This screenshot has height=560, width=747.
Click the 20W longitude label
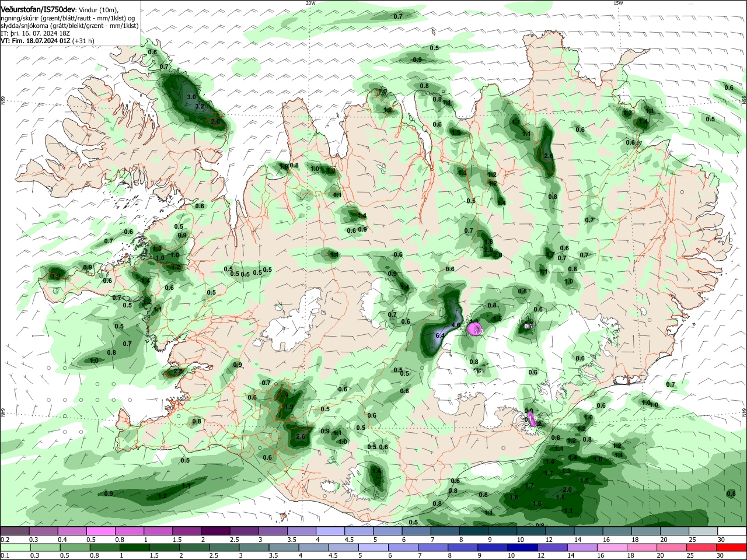[x=310, y=3]
